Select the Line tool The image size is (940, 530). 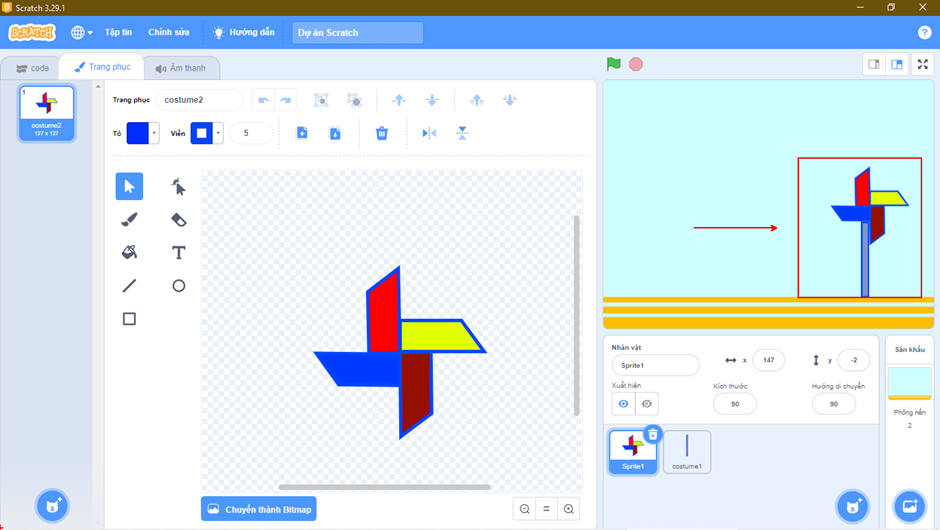129,285
